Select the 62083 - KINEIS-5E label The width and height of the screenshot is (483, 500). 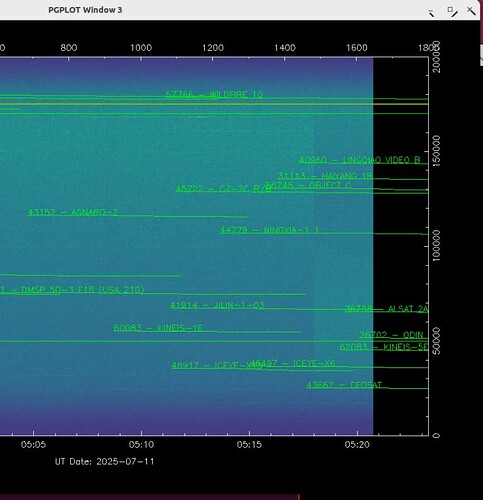point(384,347)
